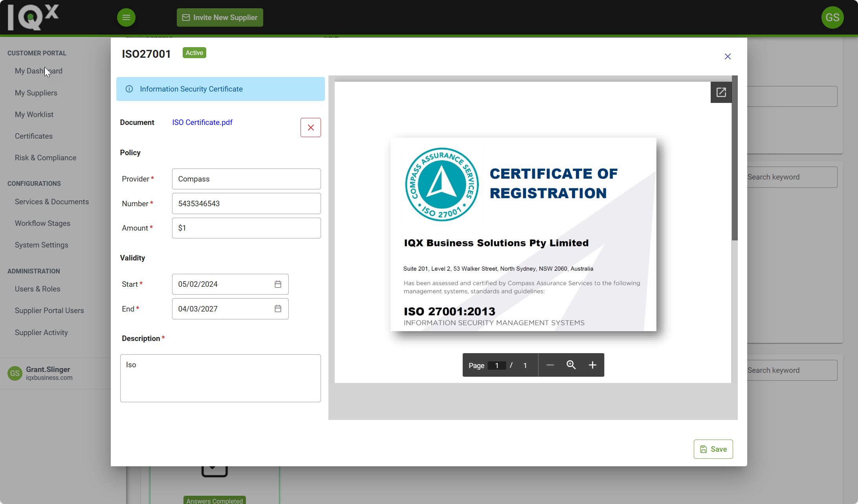Go to Risk & Compliance
Viewport: 858px width, 504px height.
point(46,158)
